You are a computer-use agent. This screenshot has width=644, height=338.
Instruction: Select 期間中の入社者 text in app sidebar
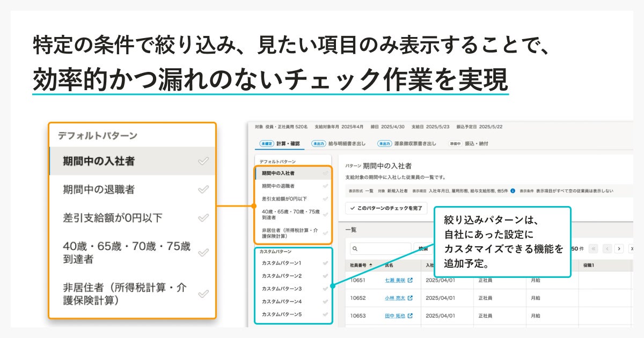[278, 173]
